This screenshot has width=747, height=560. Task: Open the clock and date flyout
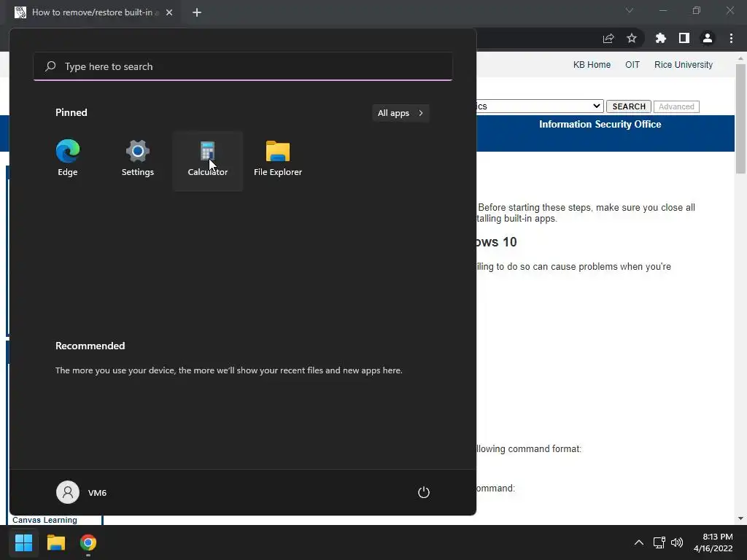tap(713, 542)
